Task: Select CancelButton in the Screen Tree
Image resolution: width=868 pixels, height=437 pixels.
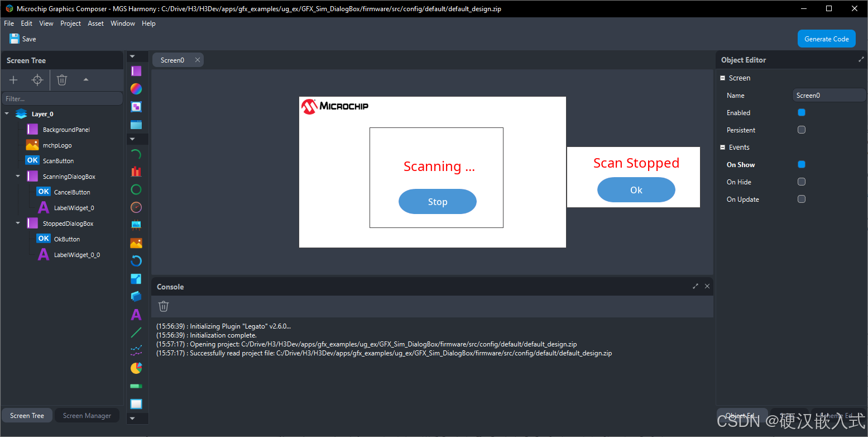Action: click(72, 192)
